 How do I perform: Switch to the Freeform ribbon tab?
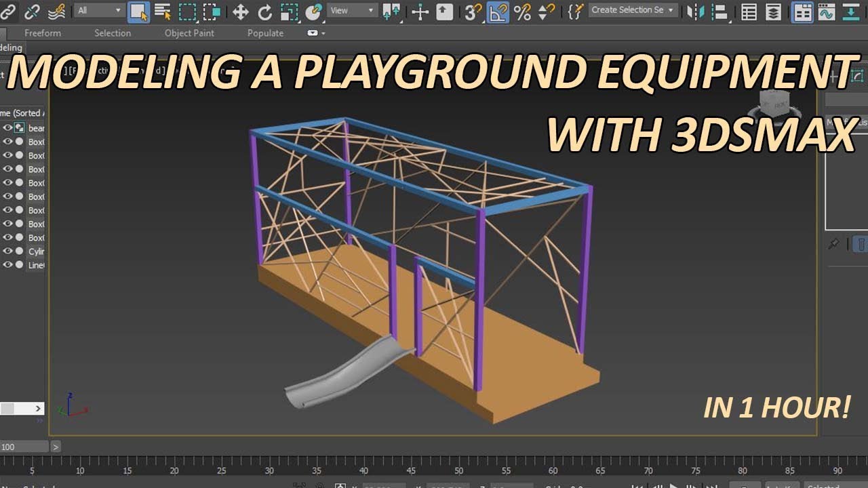[43, 33]
